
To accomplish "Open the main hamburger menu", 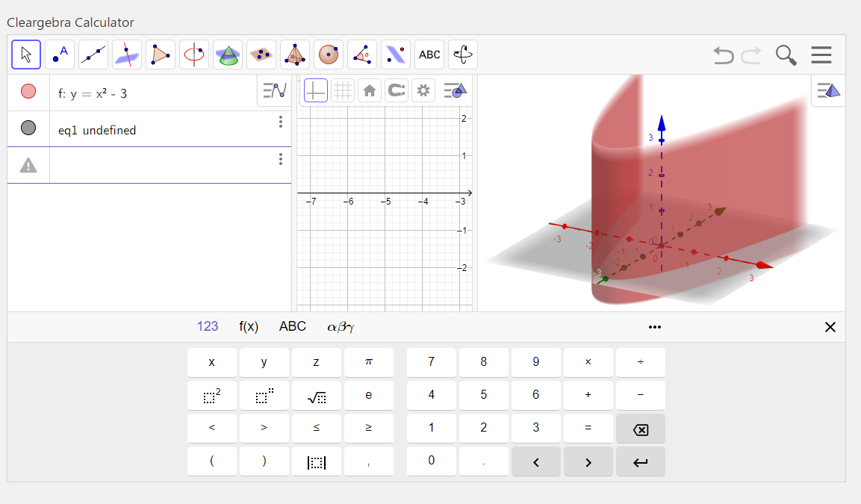I will click(x=821, y=55).
